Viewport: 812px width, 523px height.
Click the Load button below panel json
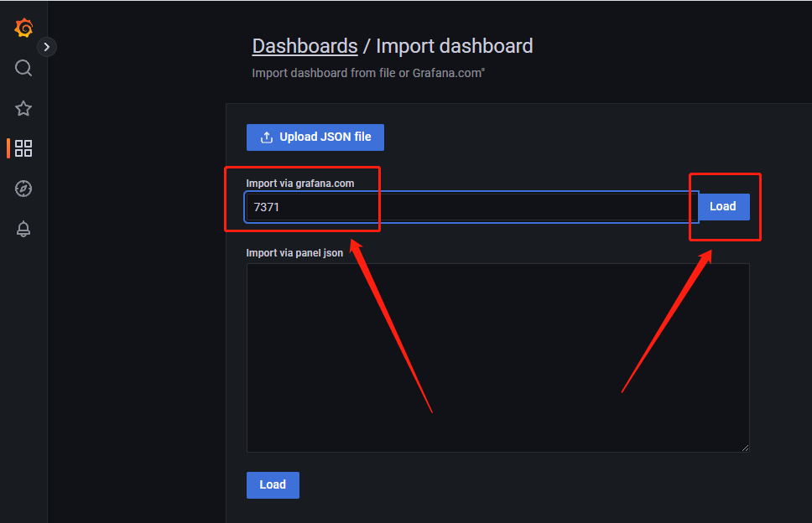tap(273, 485)
